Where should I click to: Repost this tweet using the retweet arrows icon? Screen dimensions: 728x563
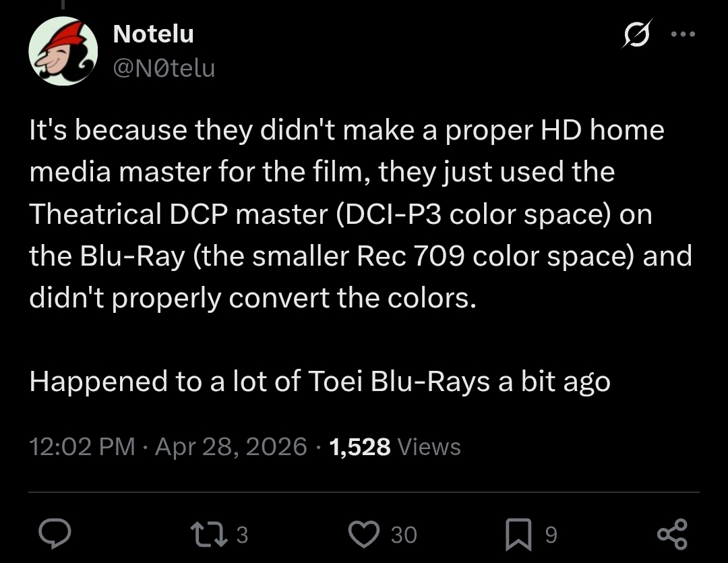pyautogui.click(x=209, y=534)
